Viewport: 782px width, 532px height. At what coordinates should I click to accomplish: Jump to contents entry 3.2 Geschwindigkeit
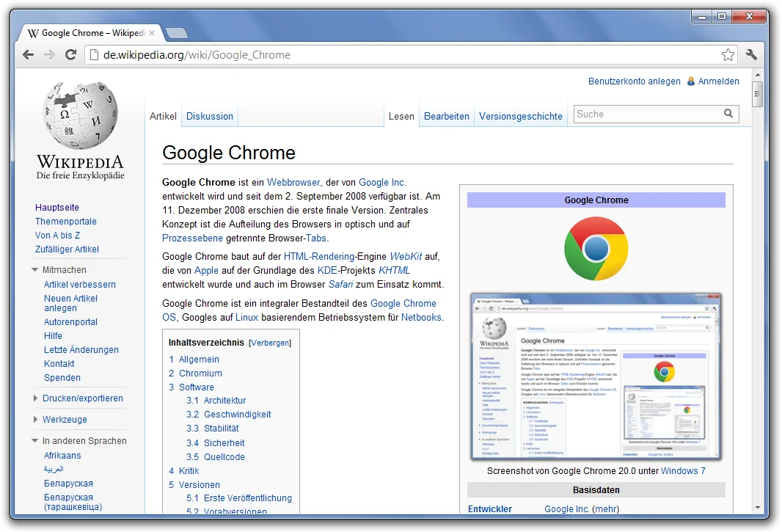pyautogui.click(x=228, y=414)
